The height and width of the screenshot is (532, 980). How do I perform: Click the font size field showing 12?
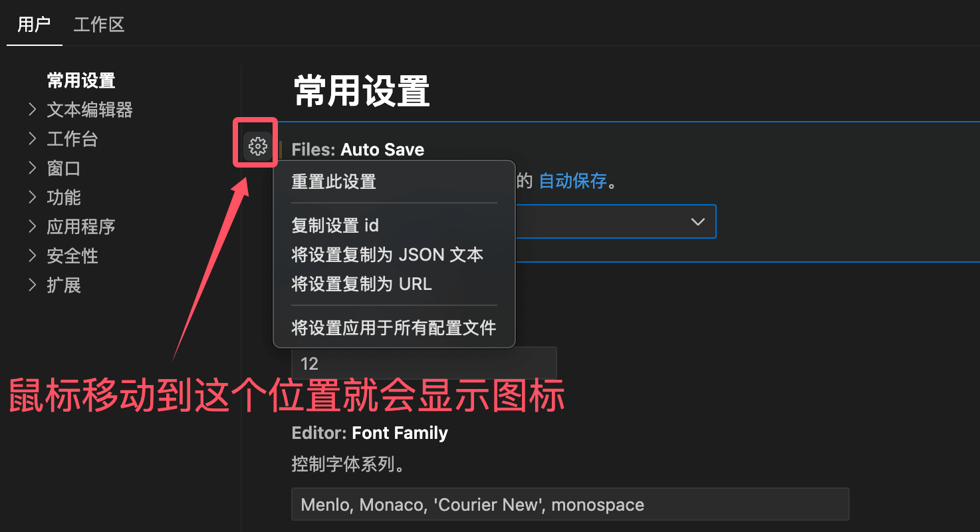tap(424, 364)
